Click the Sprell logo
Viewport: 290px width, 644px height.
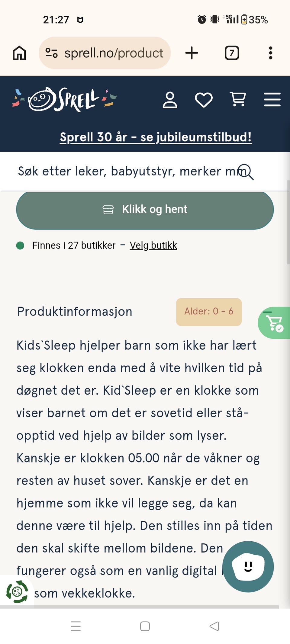point(64,99)
